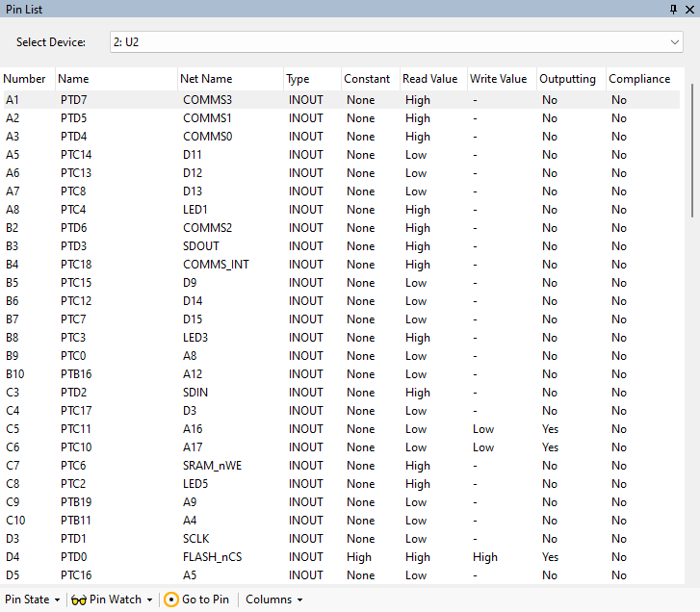Click the Compliance column header
The image size is (700, 612).
click(x=638, y=79)
